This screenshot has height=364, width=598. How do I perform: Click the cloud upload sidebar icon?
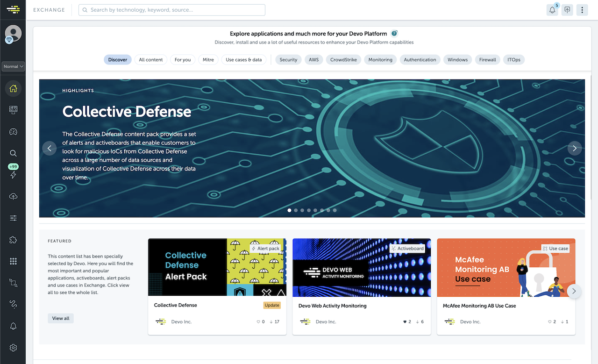13,197
